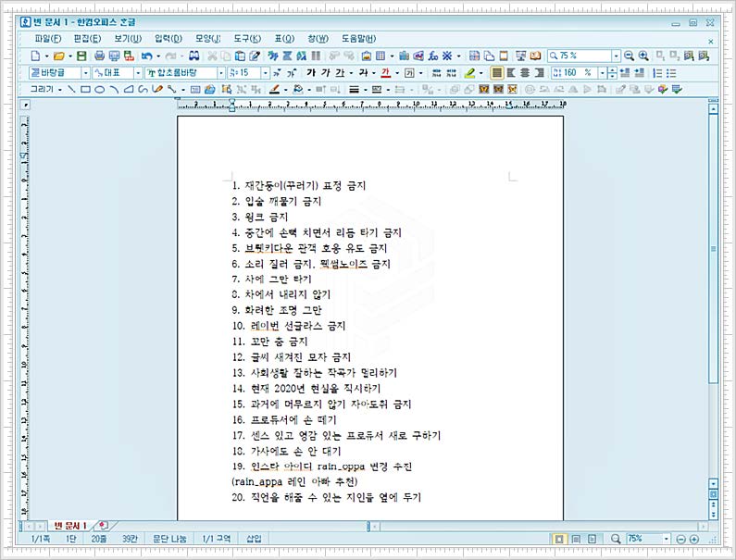Enable justify paragraph alignment

pyautogui.click(x=496, y=73)
